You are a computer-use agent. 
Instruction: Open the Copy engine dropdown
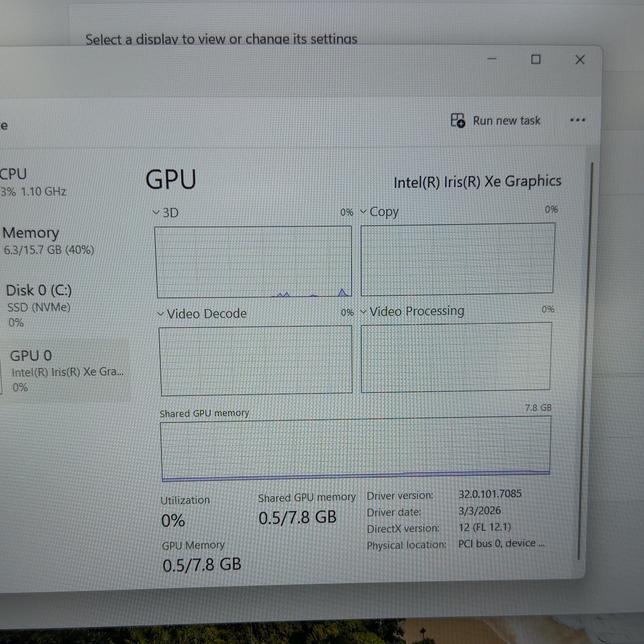coord(363,211)
